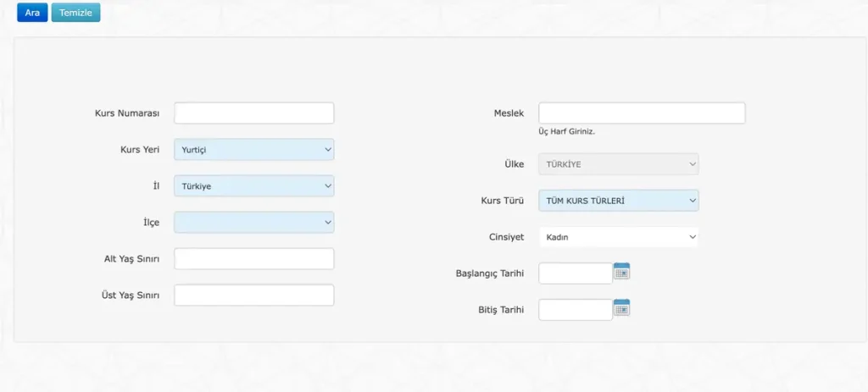Click the 'Bitiş Tarihi' label
This screenshot has height=392, width=868.
click(x=501, y=310)
